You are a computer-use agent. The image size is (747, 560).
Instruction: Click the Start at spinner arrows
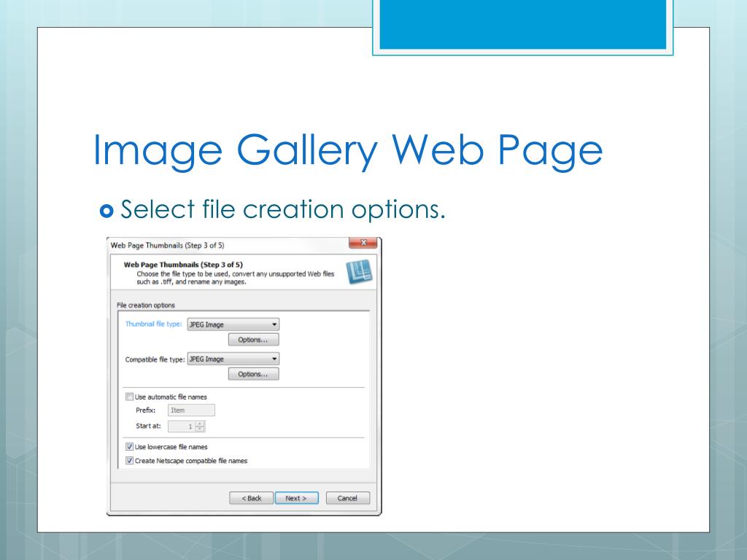200,426
